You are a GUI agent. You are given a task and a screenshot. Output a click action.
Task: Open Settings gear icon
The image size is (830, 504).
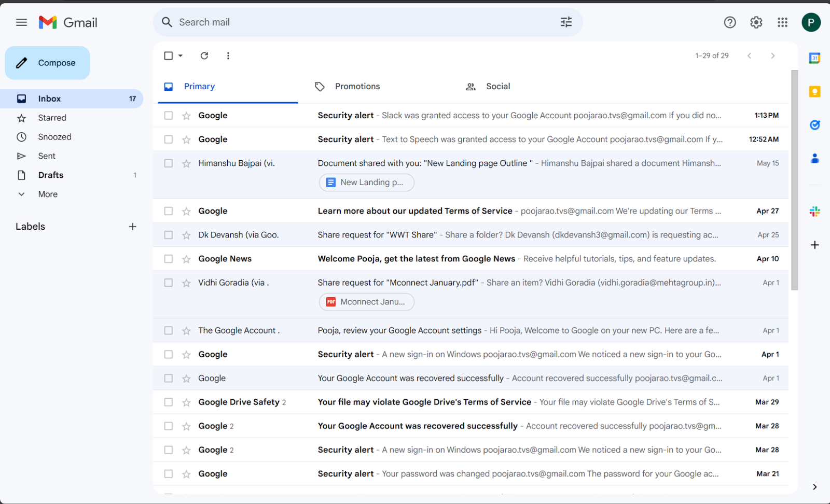(756, 22)
